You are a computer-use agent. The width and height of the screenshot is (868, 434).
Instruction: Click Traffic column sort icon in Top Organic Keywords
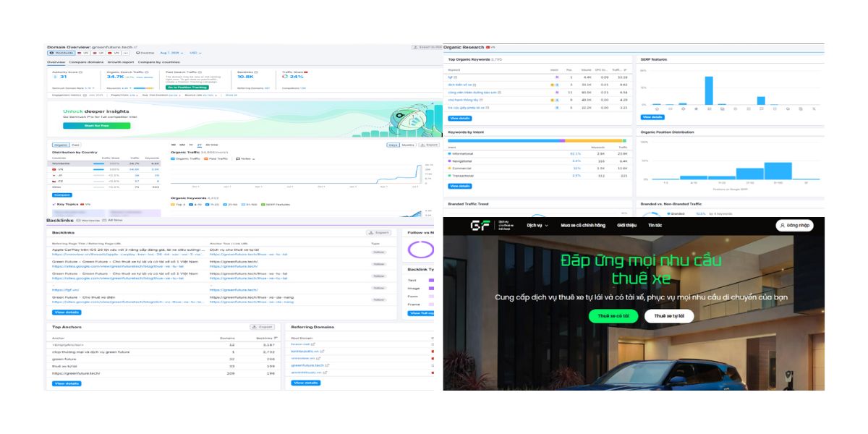tap(625, 69)
